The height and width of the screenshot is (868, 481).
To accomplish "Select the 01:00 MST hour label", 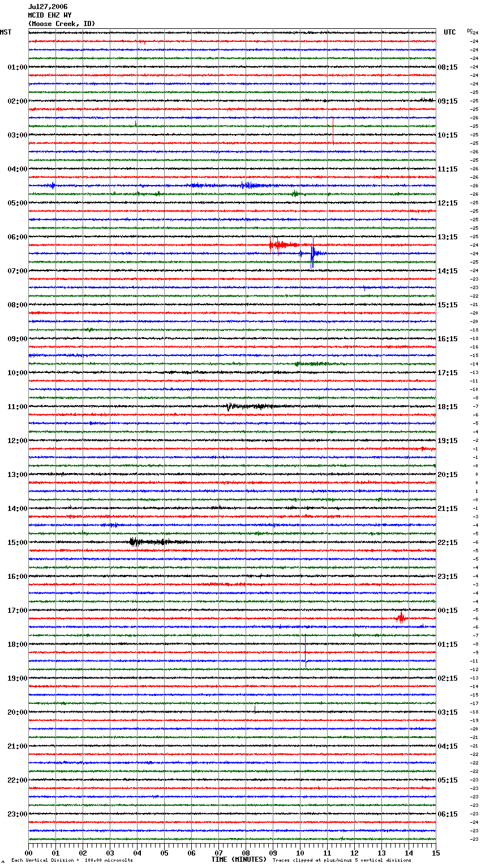I will point(17,67).
